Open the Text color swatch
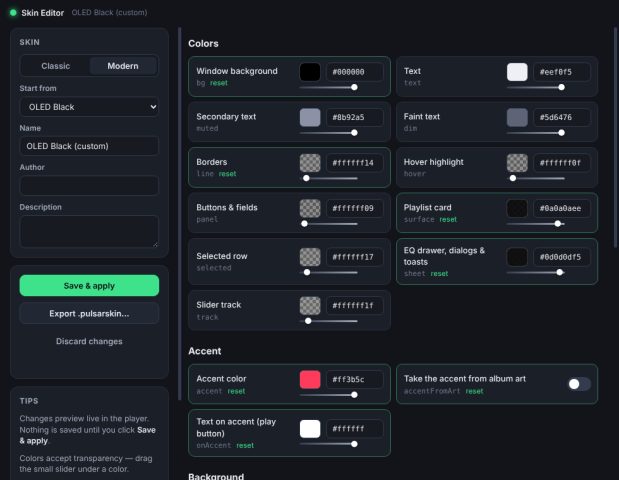This screenshot has height=480, width=619. tap(517, 72)
